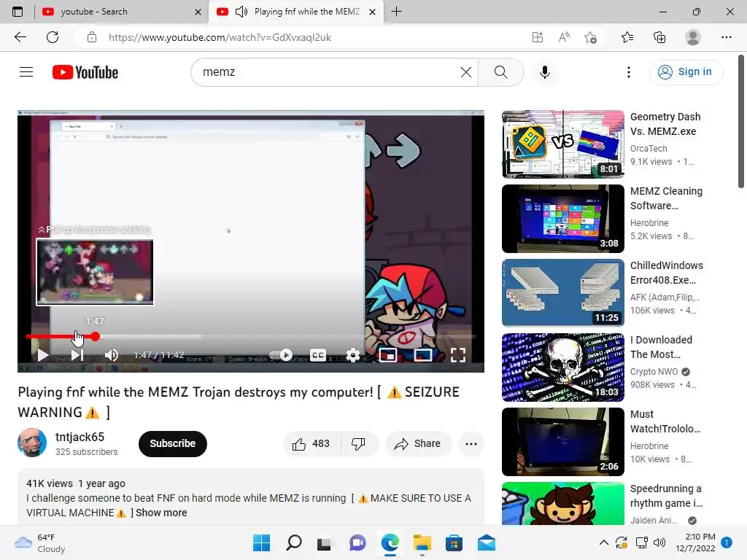Like the video with 483 likes
The image size is (747, 560).
tap(312, 444)
